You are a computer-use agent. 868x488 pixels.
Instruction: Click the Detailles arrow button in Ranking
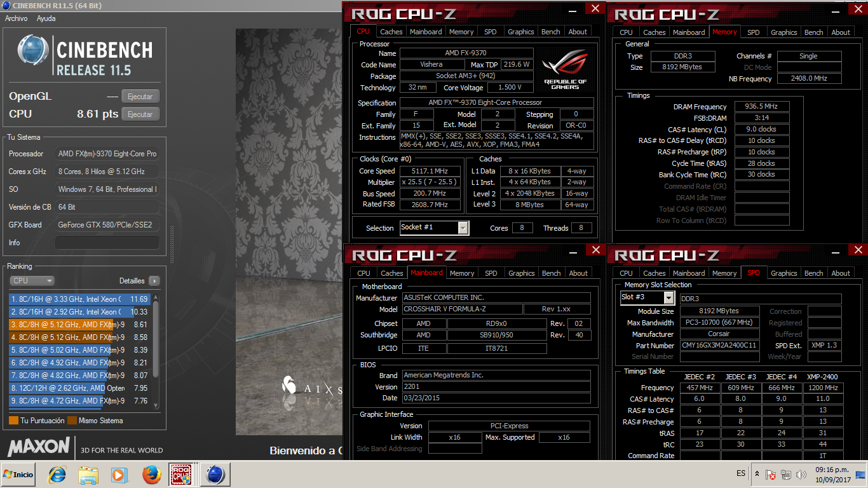point(154,281)
